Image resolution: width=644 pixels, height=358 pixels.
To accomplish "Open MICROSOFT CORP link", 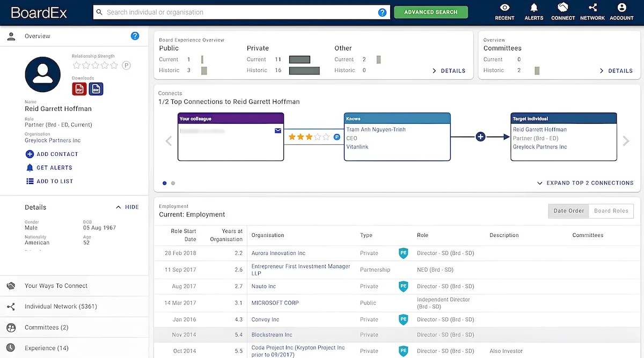I will [275, 303].
